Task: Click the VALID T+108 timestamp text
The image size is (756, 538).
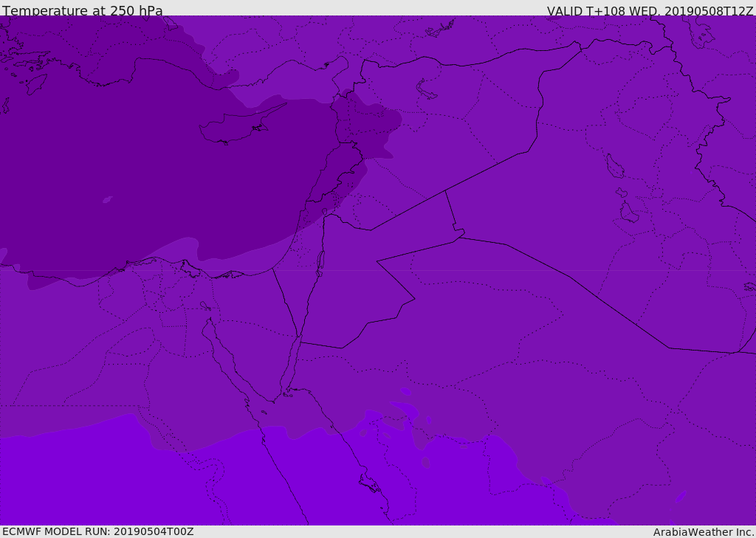Action: 650,11
